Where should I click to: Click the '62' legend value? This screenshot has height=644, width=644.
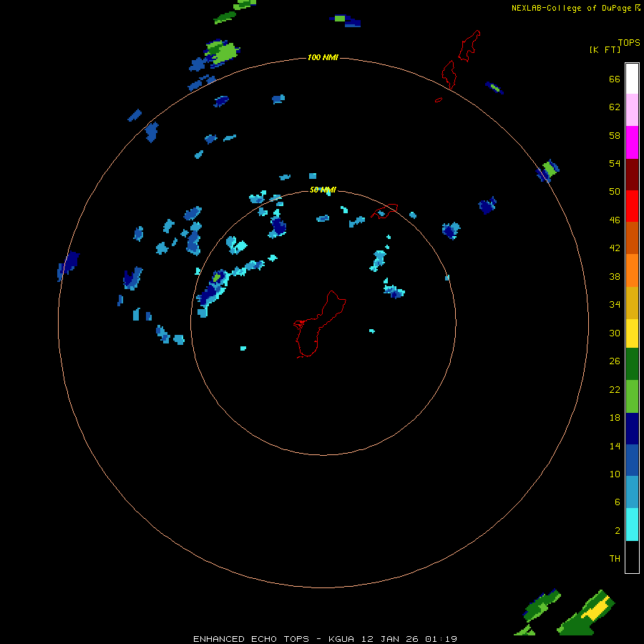pyautogui.click(x=615, y=107)
